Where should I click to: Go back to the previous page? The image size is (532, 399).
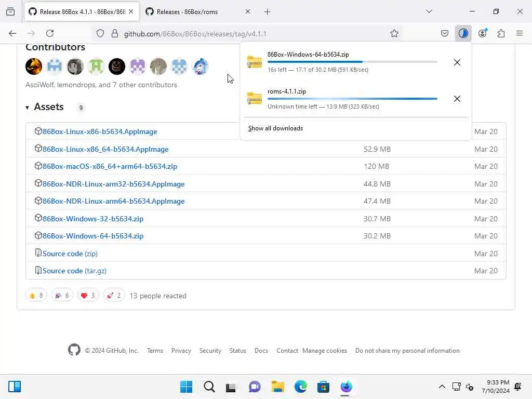[x=12, y=33]
